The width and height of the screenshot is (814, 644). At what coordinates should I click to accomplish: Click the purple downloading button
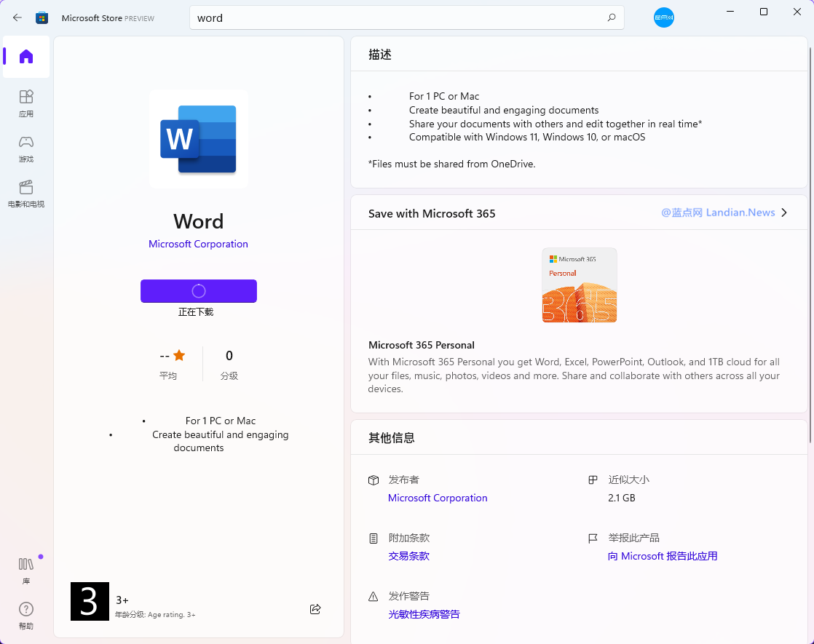(199, 291)
